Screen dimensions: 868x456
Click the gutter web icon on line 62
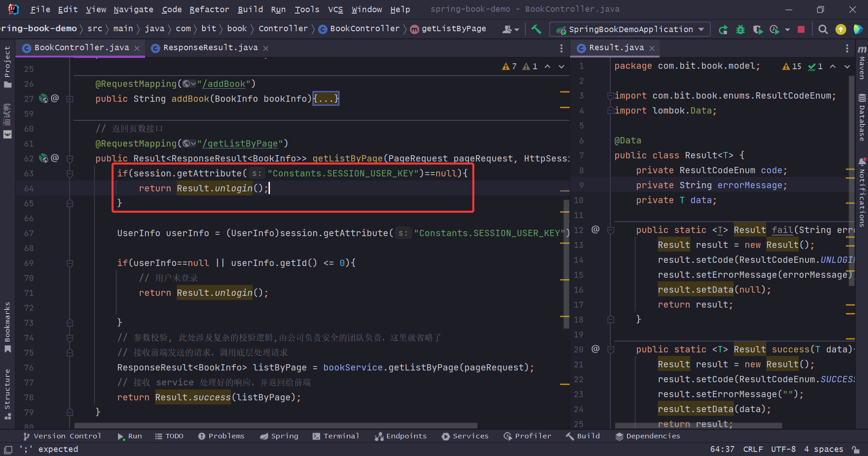point(43,158)
